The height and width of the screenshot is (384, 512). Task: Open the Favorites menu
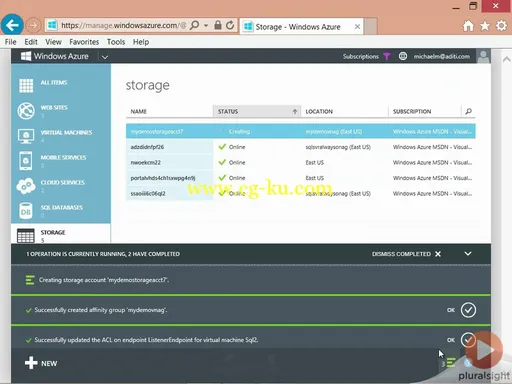pos(84,42)
